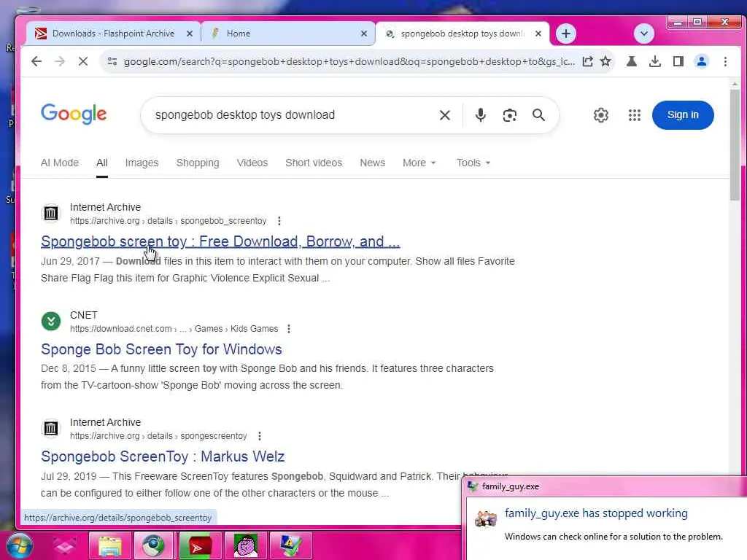Open a new browser tab
Screen dimensions: 747x560
pos(566,34)
